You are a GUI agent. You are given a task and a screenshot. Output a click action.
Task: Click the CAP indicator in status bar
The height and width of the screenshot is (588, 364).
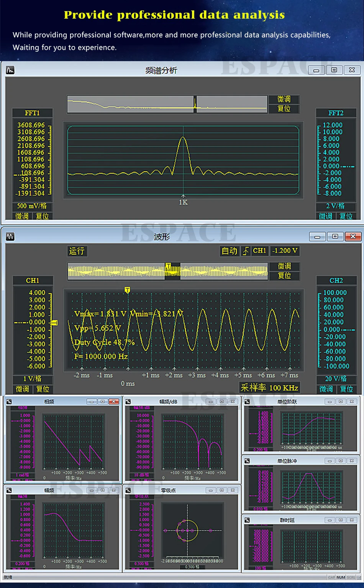[x=331, y=577]
